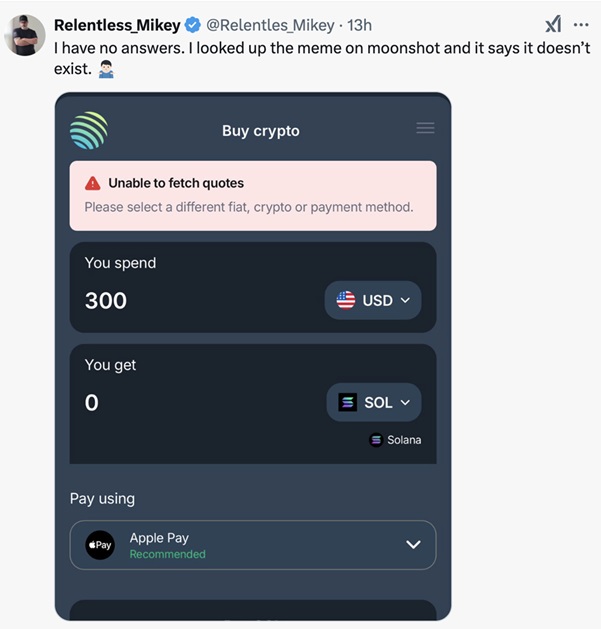Click the Moonshot striped logo

[x=89, y=131]
